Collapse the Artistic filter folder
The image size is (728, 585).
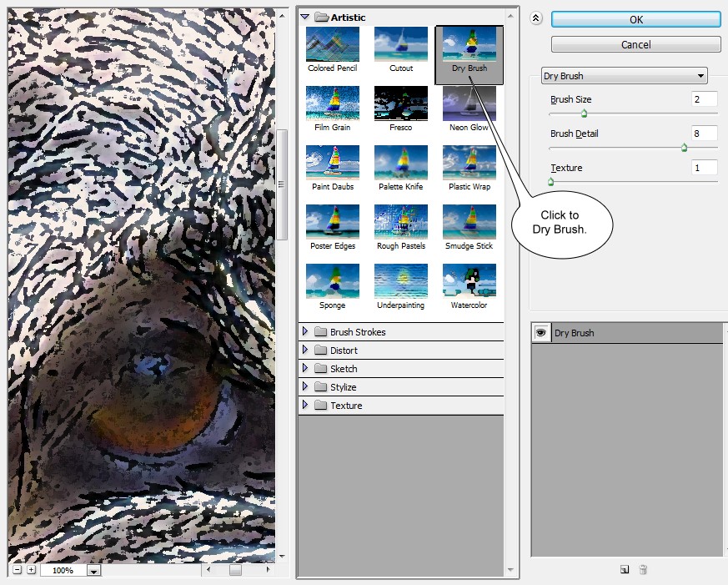[x=305, y=17]
